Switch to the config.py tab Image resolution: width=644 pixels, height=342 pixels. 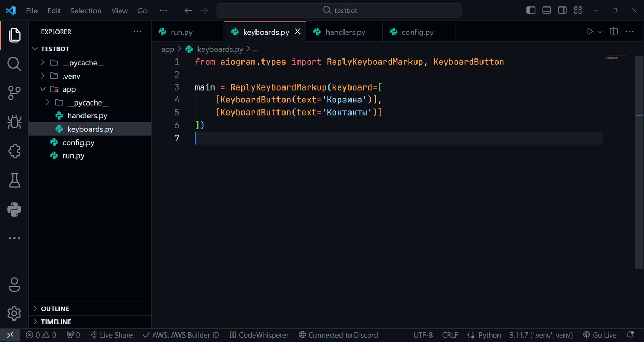point(419,32)
